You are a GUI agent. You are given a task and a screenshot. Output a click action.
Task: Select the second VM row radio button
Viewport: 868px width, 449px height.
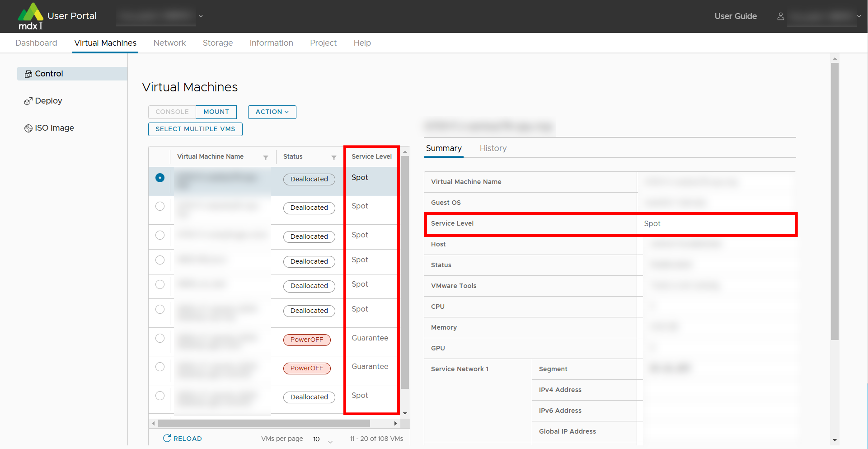click(160, 206)
